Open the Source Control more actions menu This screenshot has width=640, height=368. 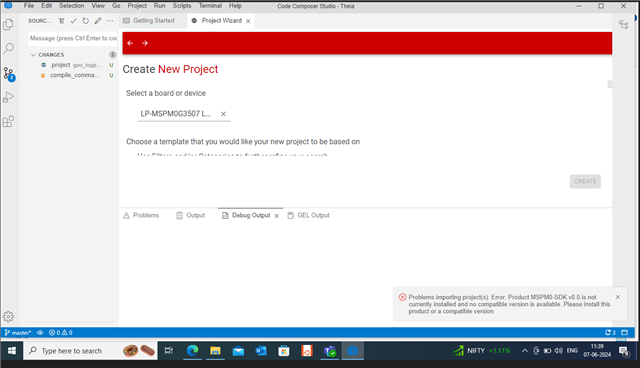[x=110, y=21]
